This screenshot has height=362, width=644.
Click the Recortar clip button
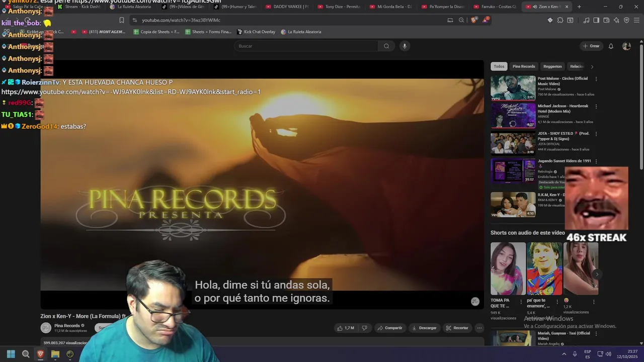457,328
